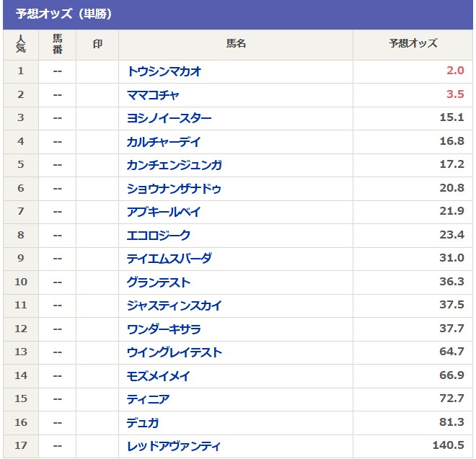Click the 印 mark cell for トウシンマカオ
Image resolution: width=476 pixels, height=459 pixels.
97,71
